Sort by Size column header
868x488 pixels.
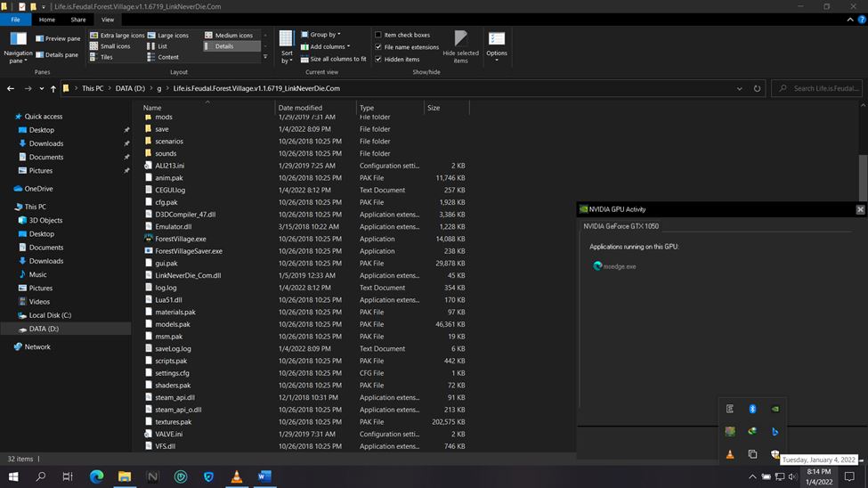[x=446, y=108]
